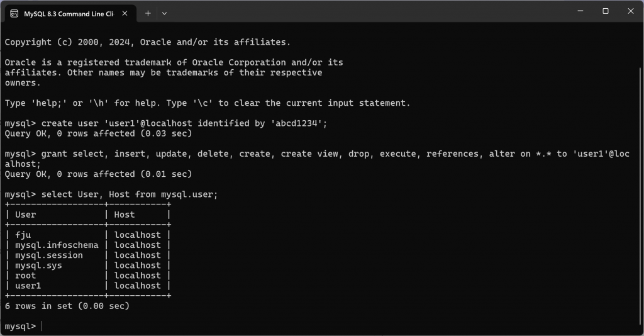This screenshot has width=644, height=336.
Task: Click the '6 rows in set (0.00 sec)' line
Action: point(67,306)
